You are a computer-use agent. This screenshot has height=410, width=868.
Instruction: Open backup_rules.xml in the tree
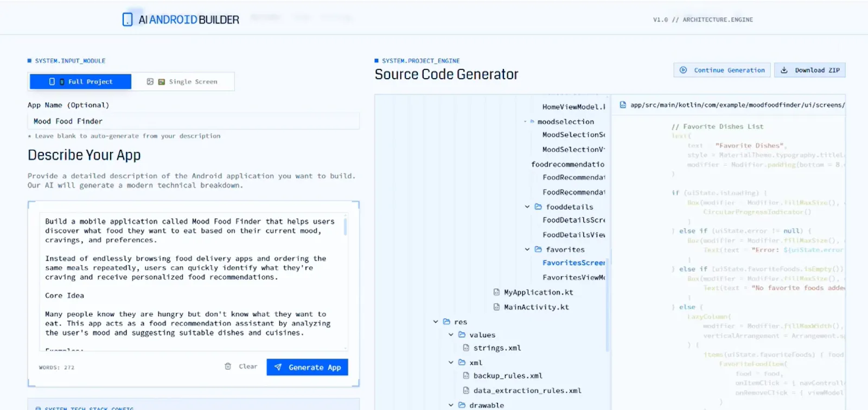[x=508, y=376]
